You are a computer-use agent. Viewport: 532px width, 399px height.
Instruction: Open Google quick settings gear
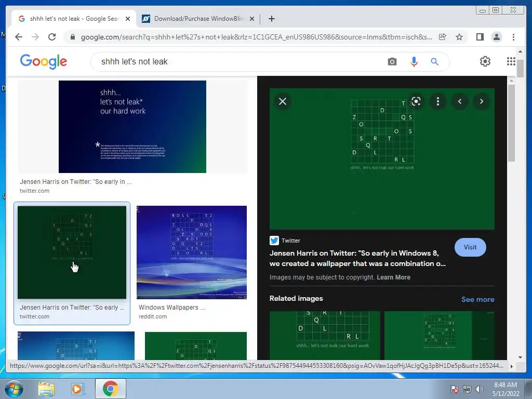point(485,61)
